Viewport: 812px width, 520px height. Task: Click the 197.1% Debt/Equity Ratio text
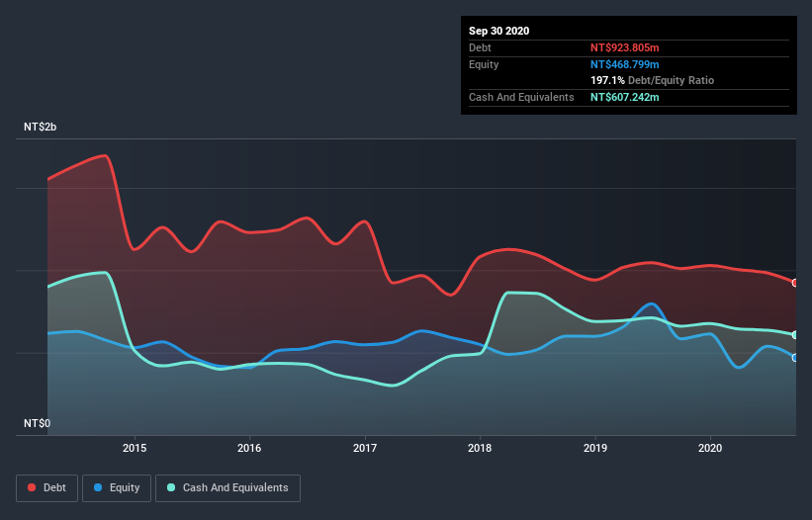[x=652, y=80]
